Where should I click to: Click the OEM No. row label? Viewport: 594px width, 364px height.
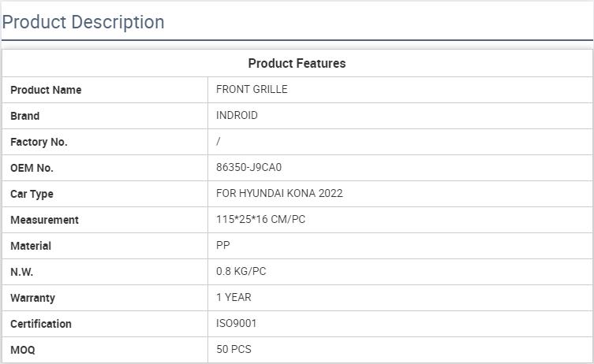(x=32, y=168)
